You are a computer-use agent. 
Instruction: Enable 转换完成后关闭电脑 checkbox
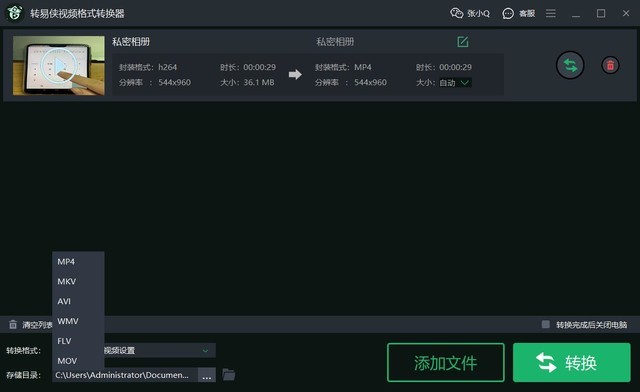pyautogui.click(x=545, y=324)
